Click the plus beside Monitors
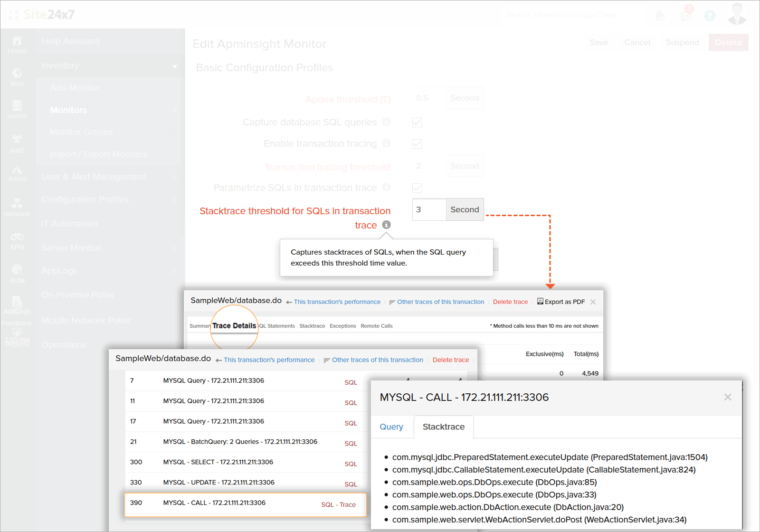 (x=174, y=110)
